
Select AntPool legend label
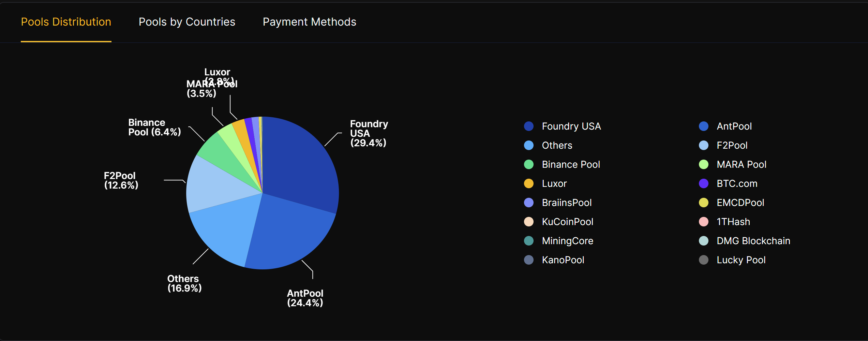pyautogui.click(x=734, y=126)
